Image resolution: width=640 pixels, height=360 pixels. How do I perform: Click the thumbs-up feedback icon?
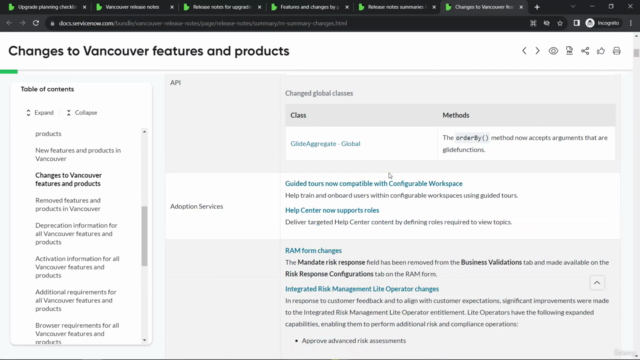click(x=601, y=51)
